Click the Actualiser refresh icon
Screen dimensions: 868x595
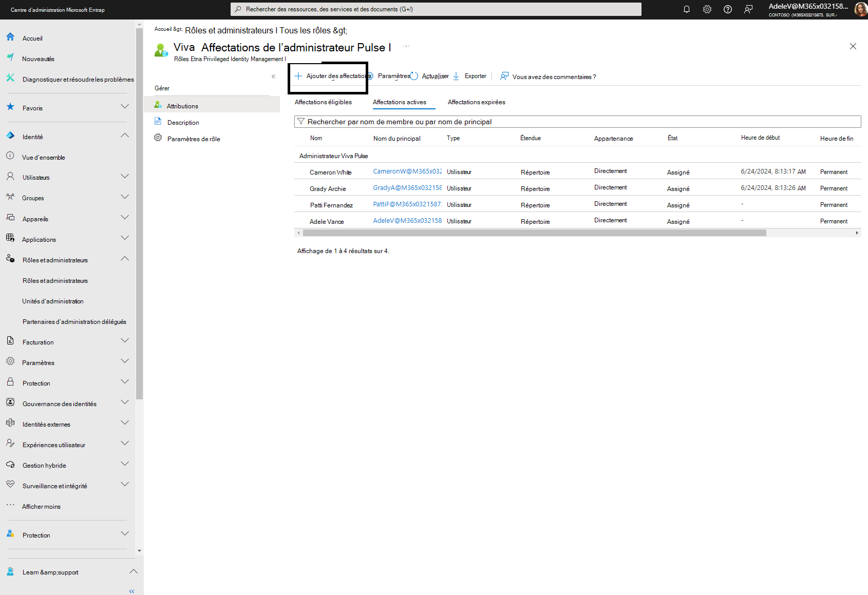(x=414, y=76)
